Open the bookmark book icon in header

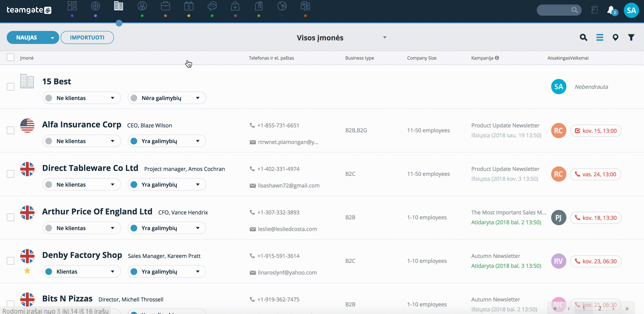click(x=594, y=10)
